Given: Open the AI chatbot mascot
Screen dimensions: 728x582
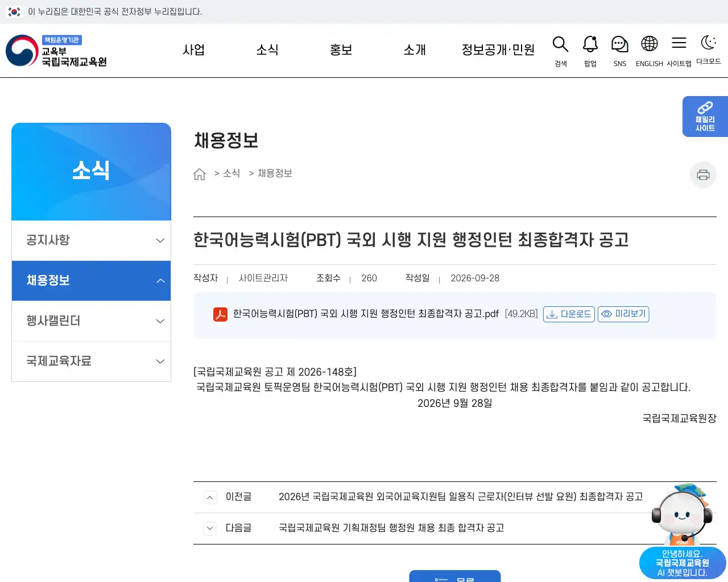Looking at the screenshot, I should (x=682, y=531).
